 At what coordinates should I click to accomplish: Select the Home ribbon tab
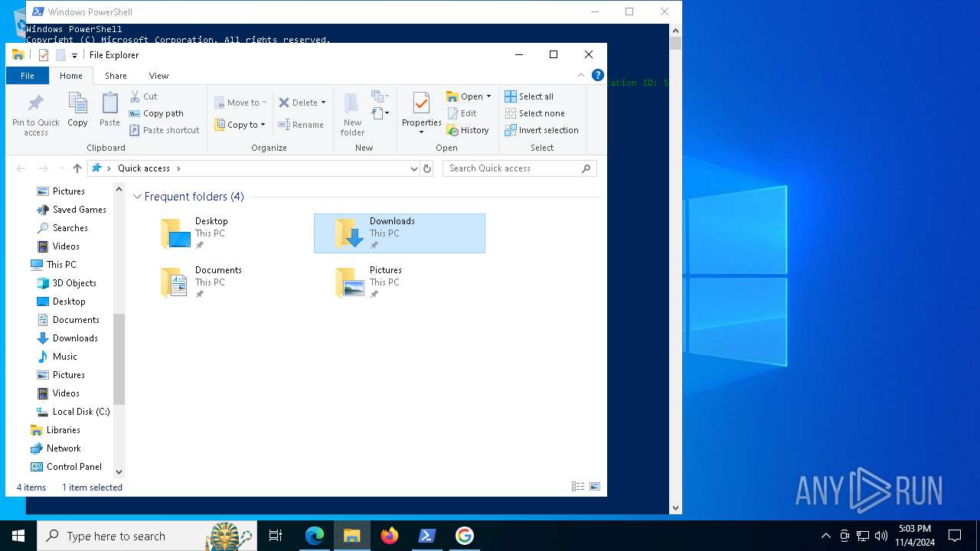pyautogui.click(x=71, y=76)
